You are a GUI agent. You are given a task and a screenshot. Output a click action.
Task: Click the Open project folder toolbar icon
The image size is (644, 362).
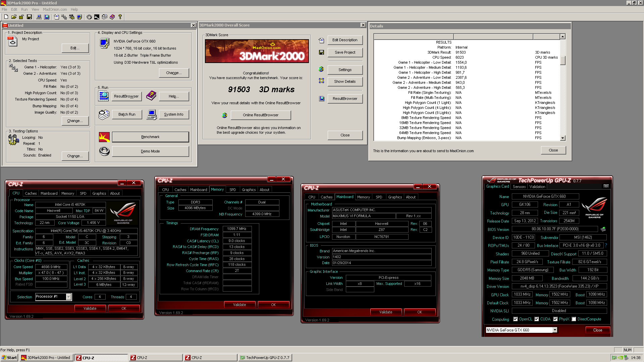pyautogui.click(x=14, y=17)
